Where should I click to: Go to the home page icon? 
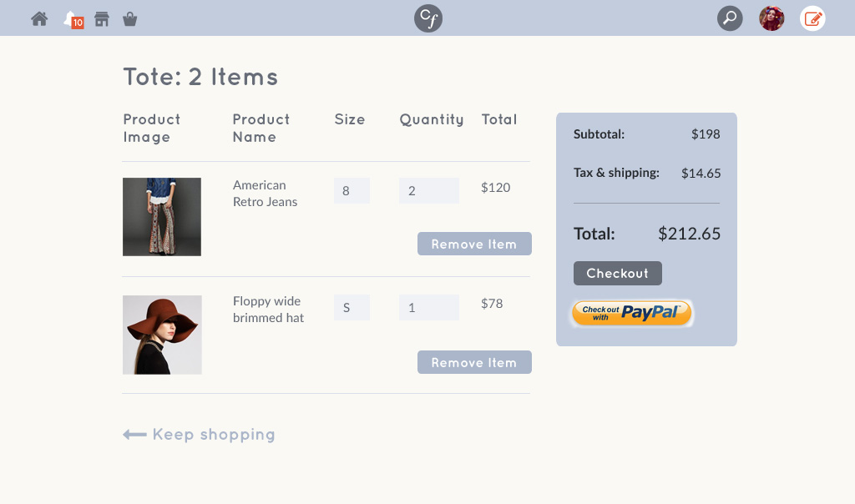click(39, 18)
